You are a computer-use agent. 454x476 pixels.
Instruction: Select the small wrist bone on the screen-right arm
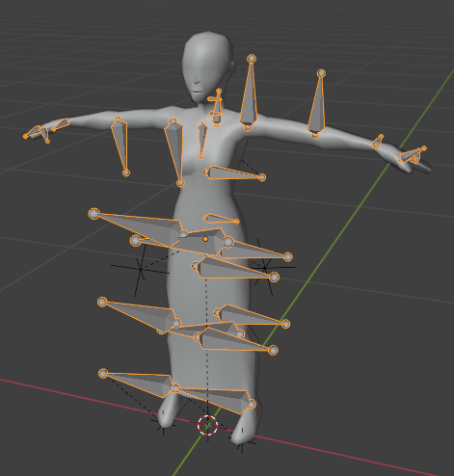coord(378,142)
